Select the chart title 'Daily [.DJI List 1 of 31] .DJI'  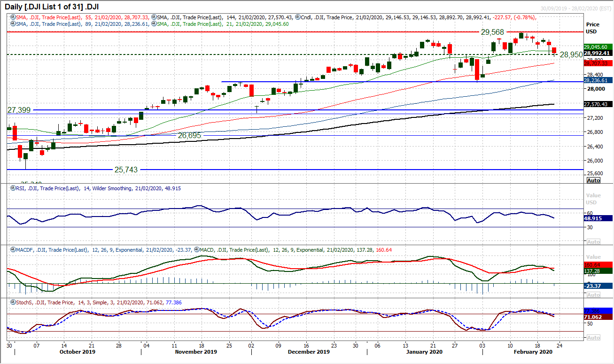coord(52,7)
